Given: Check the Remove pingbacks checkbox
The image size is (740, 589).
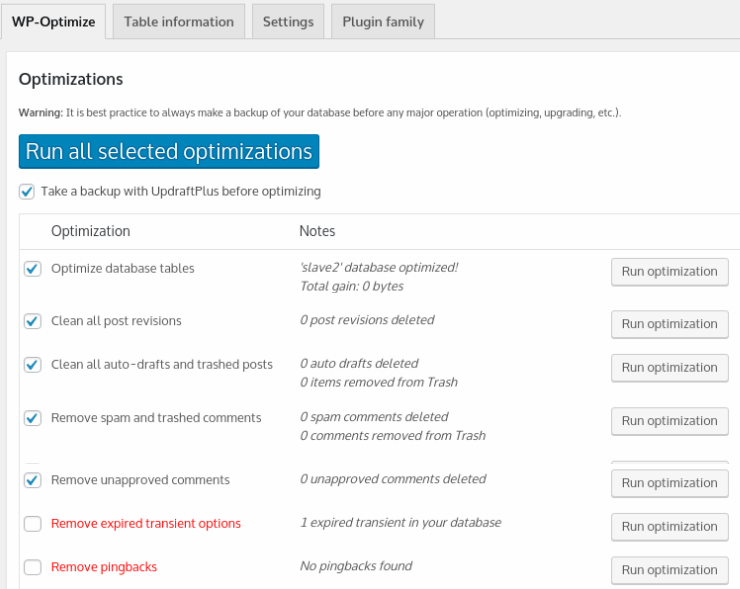Looking at the screenshot, I should 33,568.
